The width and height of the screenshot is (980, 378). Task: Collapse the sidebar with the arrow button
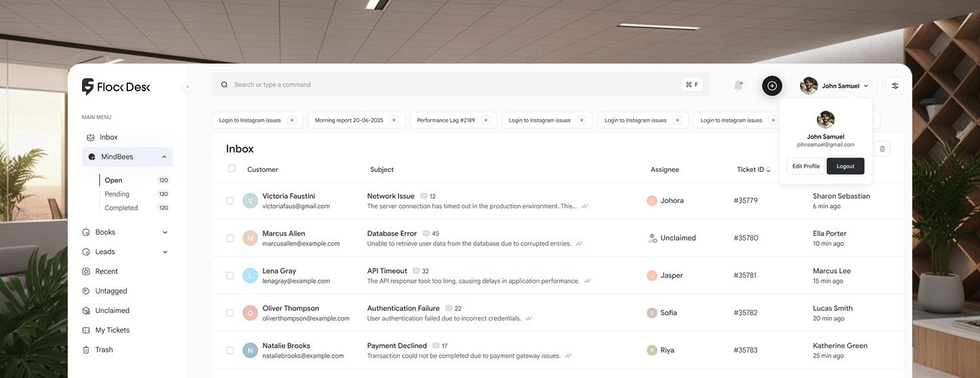(x=187, y=87)
